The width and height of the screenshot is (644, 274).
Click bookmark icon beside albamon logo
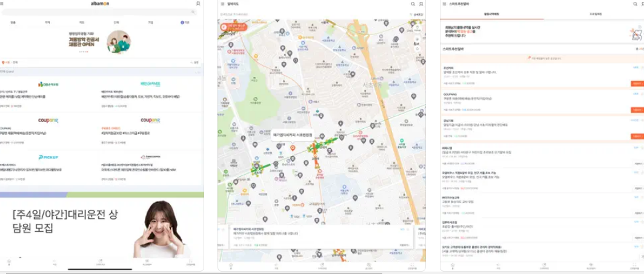pyautogui.click(x=198, y=4)
